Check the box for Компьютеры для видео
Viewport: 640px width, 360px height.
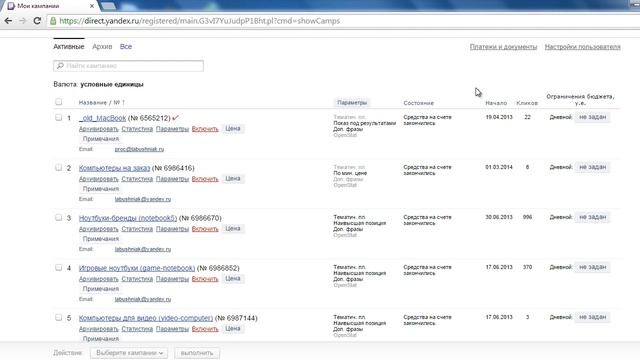58,318
